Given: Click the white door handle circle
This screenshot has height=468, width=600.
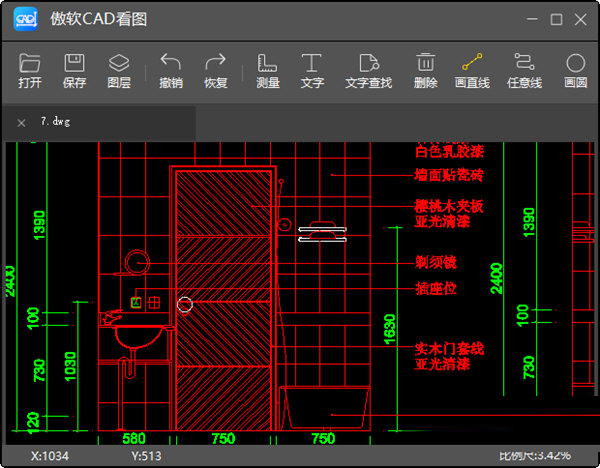Looking at the screenshot, I should point(185,305).
